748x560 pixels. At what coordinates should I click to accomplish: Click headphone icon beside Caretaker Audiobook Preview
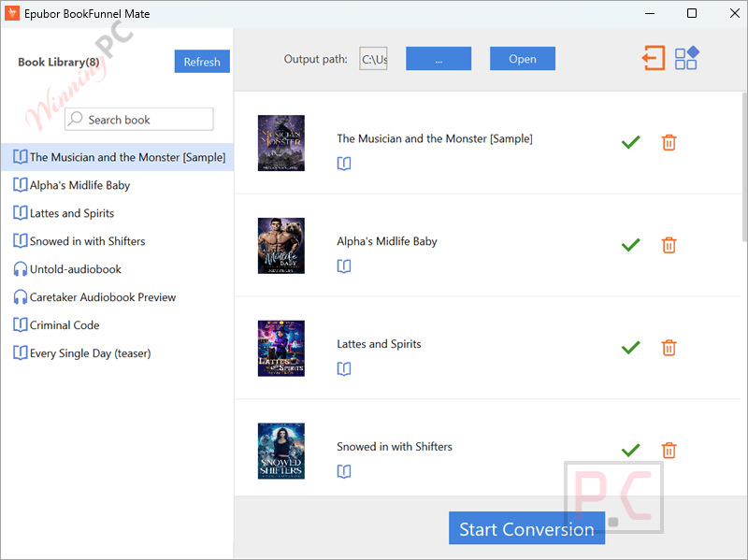click(20, 297)
